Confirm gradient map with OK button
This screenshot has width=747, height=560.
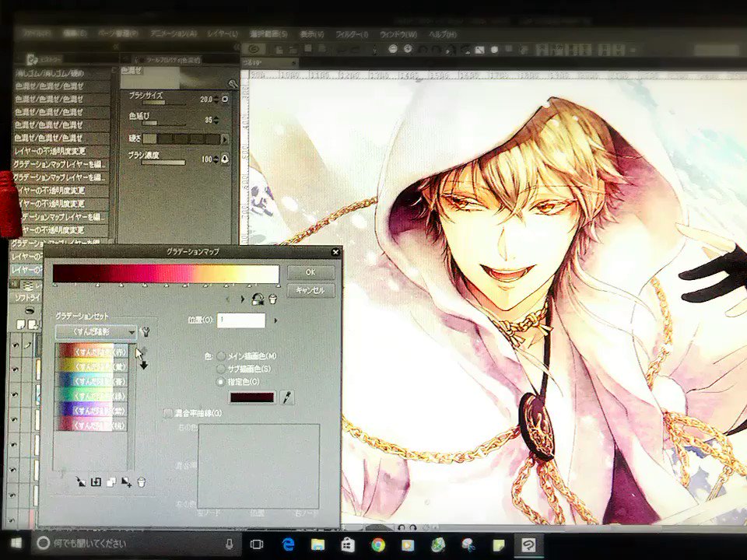pyautogui.click(x=310, y=272)
